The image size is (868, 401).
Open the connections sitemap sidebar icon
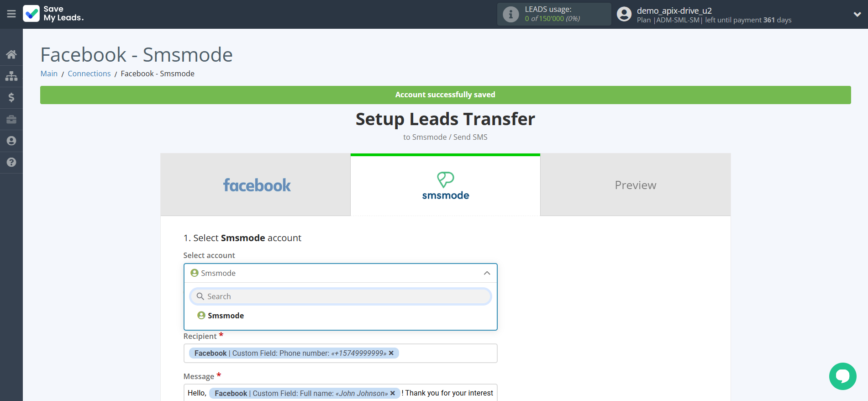point(11,76)
